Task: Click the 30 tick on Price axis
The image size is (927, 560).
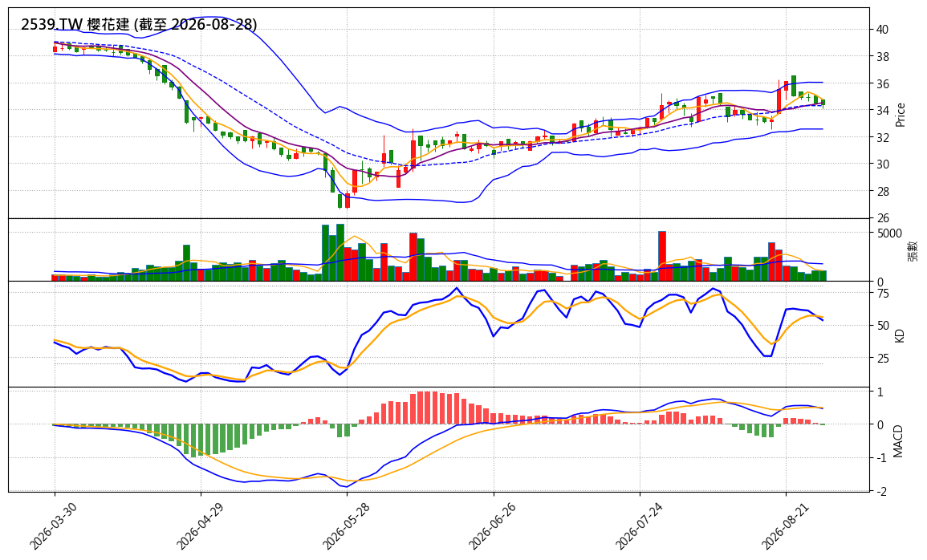Action: pyautogui.click(x=883, y=164)
